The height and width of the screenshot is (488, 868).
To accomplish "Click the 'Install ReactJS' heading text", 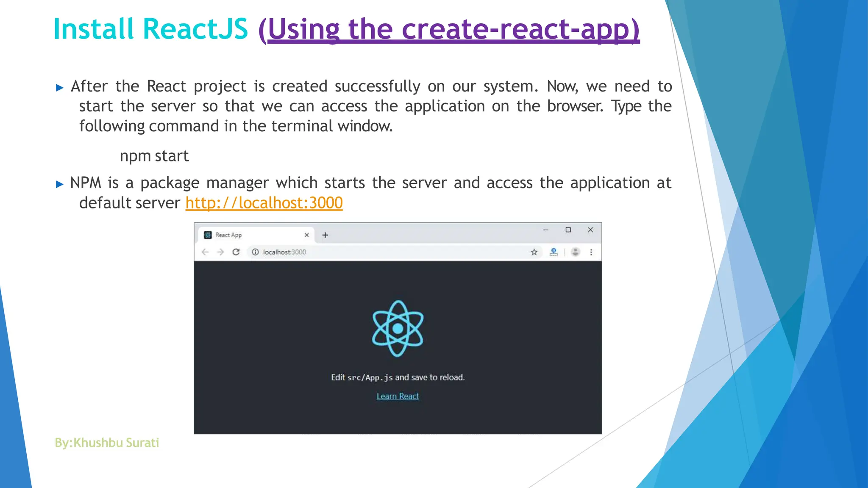I will click(x=150, y=29).
